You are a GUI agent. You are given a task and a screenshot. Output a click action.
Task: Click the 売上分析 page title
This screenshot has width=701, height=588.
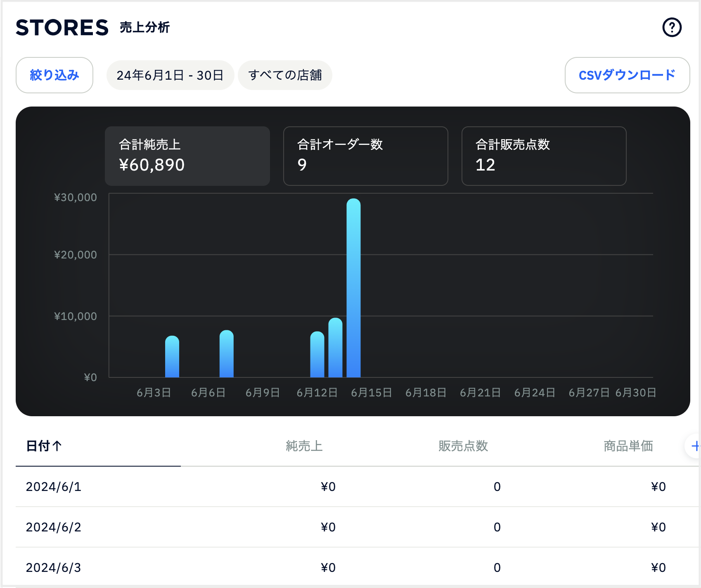pos(145,27)
